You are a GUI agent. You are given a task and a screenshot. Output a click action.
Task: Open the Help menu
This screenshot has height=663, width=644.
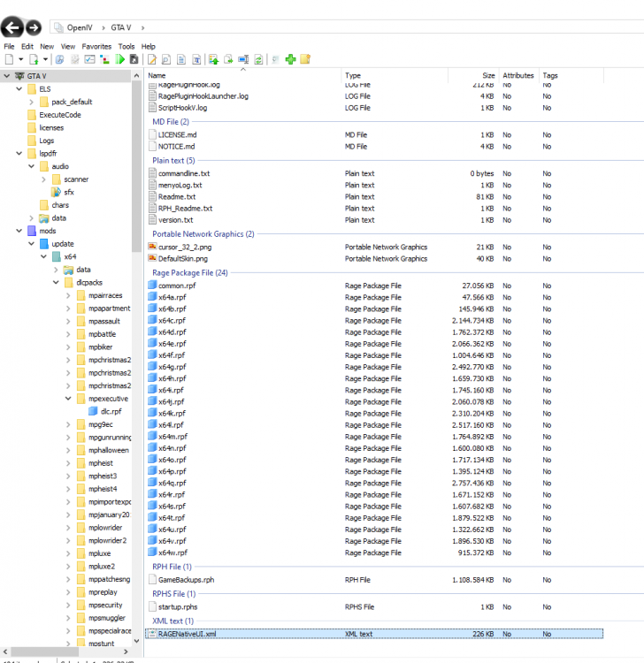click(148, 47)
